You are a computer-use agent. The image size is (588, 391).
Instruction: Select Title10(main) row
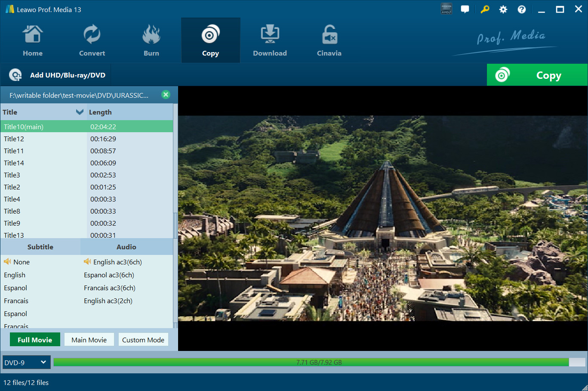[86, 127]
